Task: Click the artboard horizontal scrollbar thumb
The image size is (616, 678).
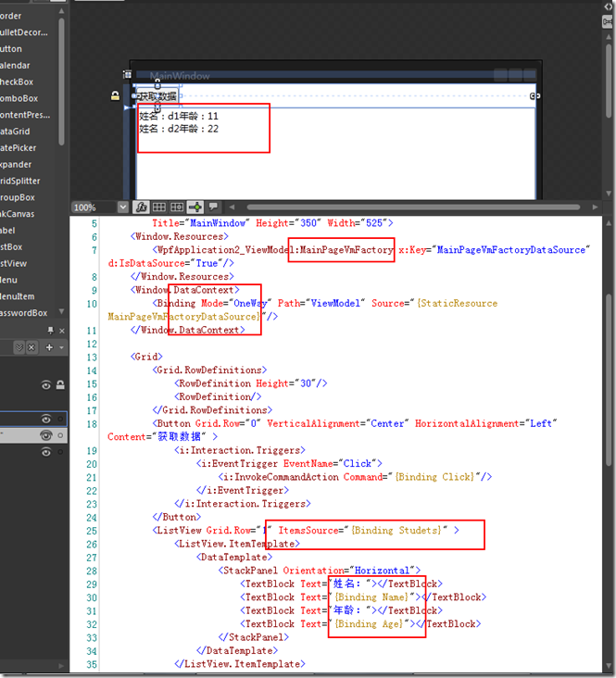Action: click(413, 207)
